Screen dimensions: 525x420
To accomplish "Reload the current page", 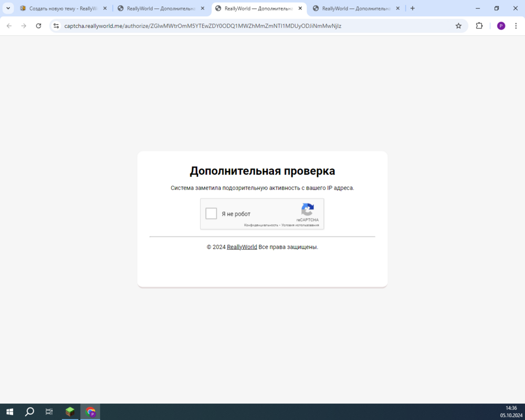I will tap(38, 26).
